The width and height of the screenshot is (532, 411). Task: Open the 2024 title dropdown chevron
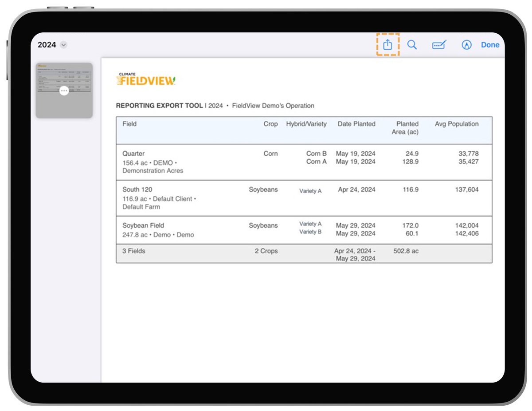(x=64, y=45)
